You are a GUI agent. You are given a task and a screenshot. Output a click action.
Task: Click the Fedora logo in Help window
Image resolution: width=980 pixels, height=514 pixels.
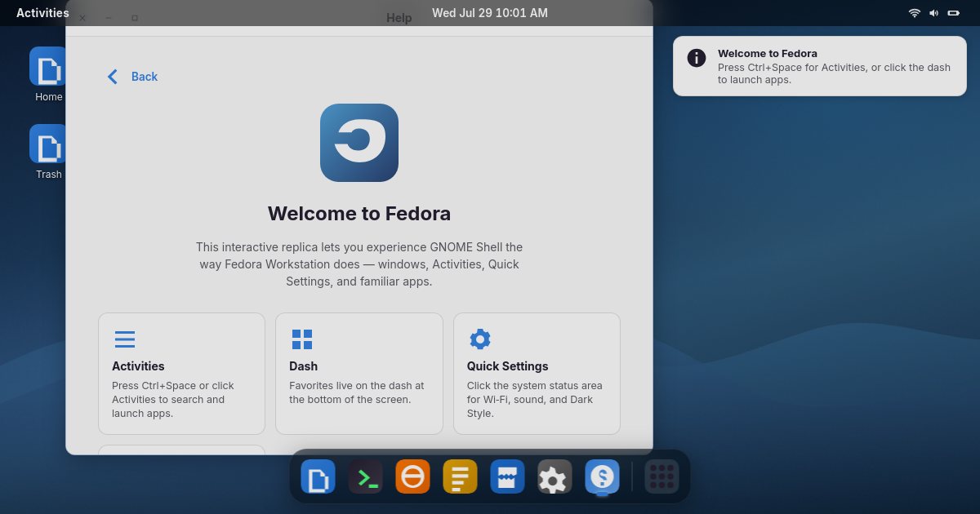(359, 143)
